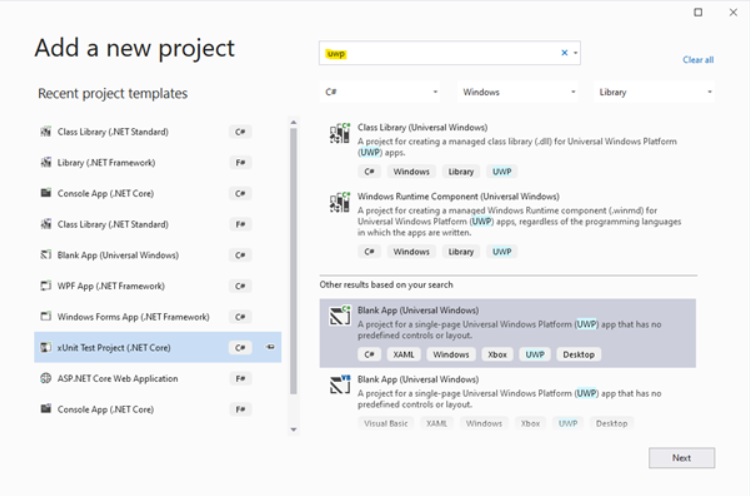Click the recent templates scrollbar down arrow
This screenshot has height=496, width=750.
coord(294,430)
